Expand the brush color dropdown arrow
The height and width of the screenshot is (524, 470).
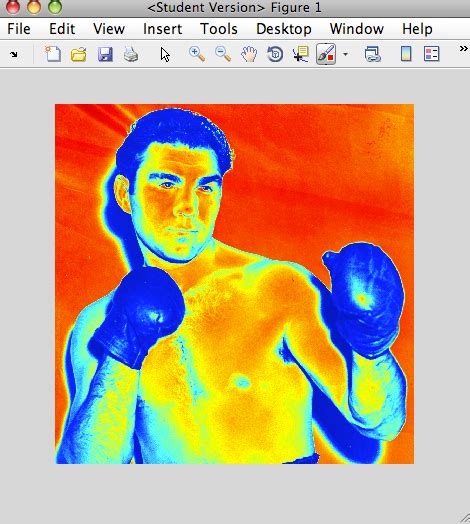point(345,54)
